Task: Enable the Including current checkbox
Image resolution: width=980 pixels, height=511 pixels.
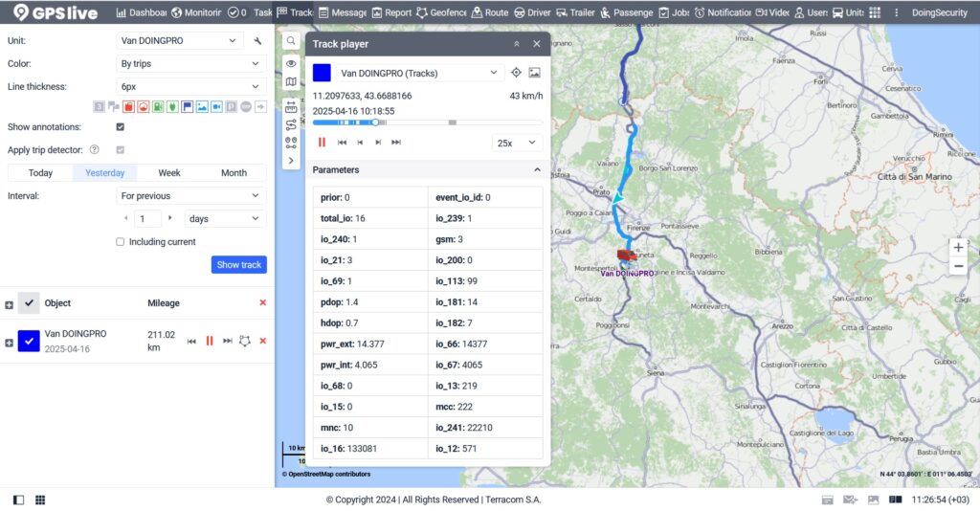Action: pyautogui.click(x=120, y=242)
